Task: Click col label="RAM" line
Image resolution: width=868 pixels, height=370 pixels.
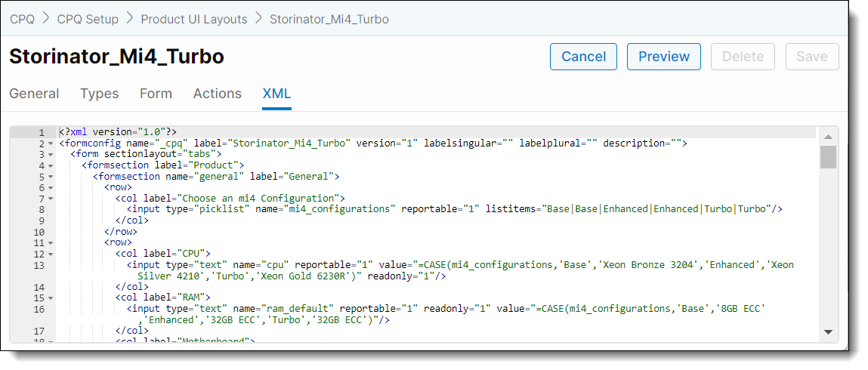Action: tap(162, 298)
